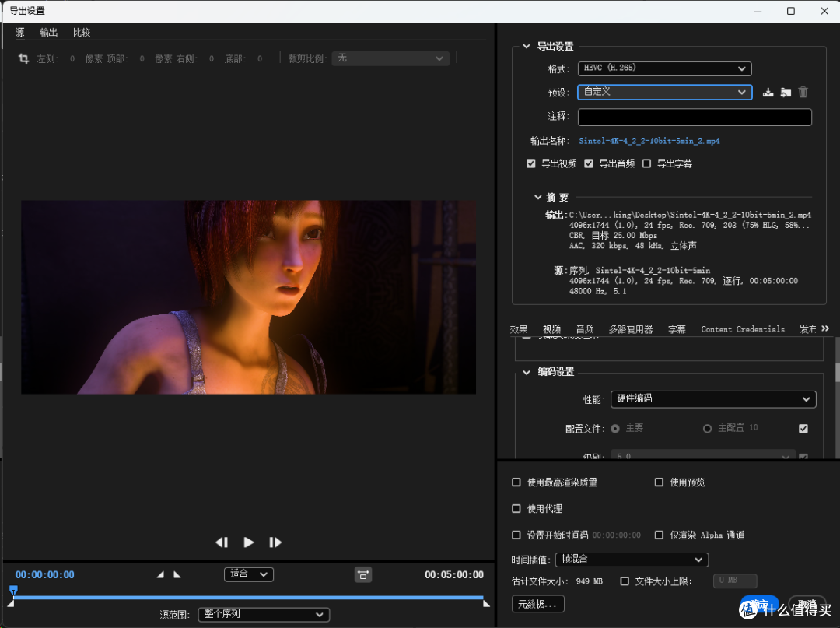
Task: Show more tabs with double-arrow
Action: 825,328
